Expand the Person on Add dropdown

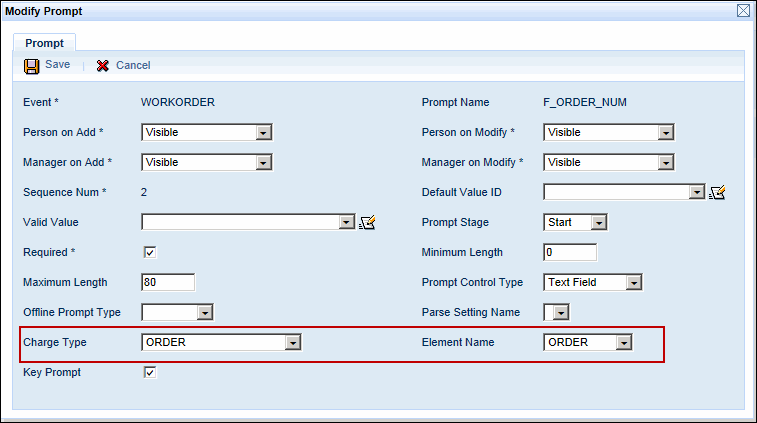pyautogui.click(x=263, y=132)
